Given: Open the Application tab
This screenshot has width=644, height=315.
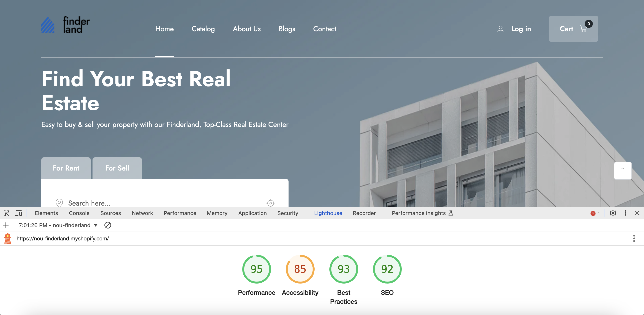Looking at the screenshot, I should [252, 213].
